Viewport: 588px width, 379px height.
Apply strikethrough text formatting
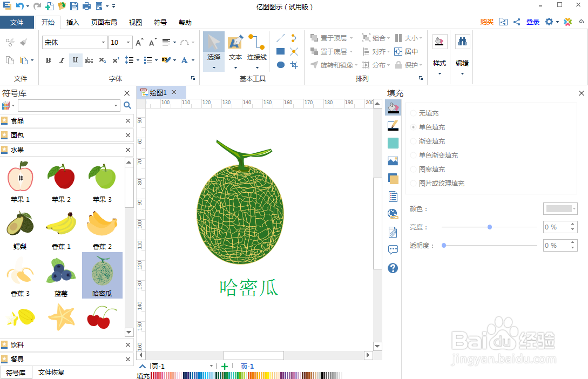(89, 60)
